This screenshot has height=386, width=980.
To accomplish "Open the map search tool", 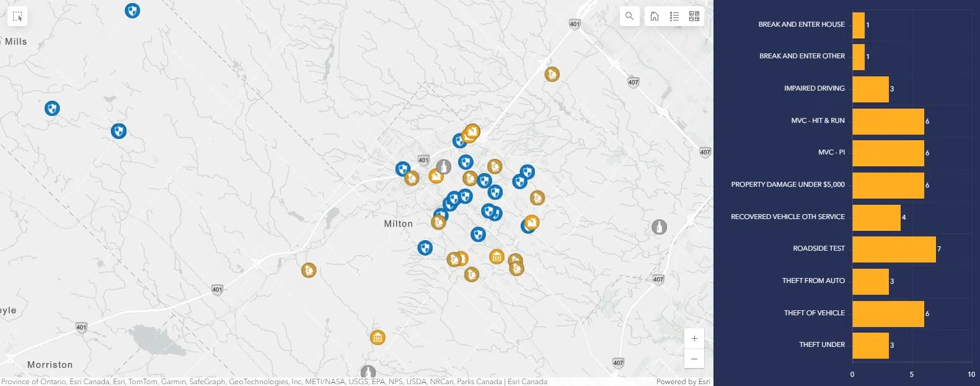I will click(x=629, y=16).
